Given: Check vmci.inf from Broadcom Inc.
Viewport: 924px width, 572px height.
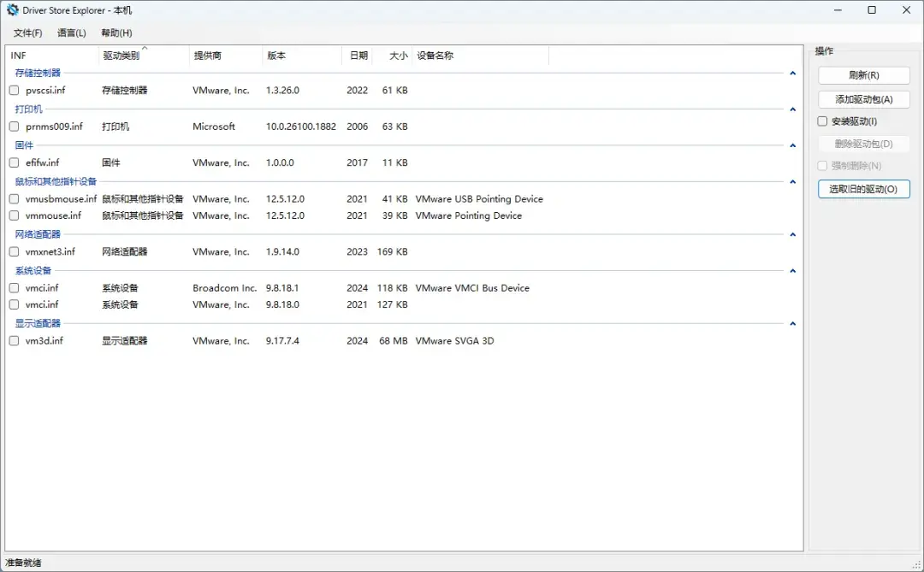Looking at the screenshot, I should coord(15,288).
